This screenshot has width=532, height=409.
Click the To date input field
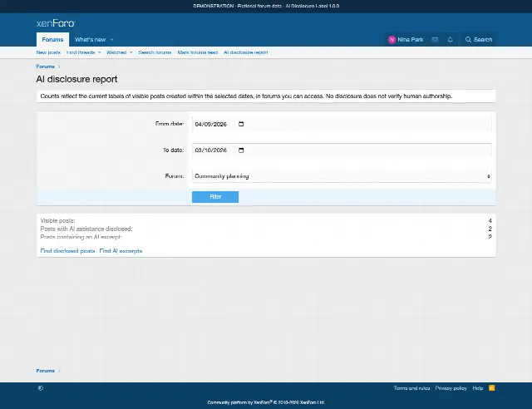click(x=342, y=150)
